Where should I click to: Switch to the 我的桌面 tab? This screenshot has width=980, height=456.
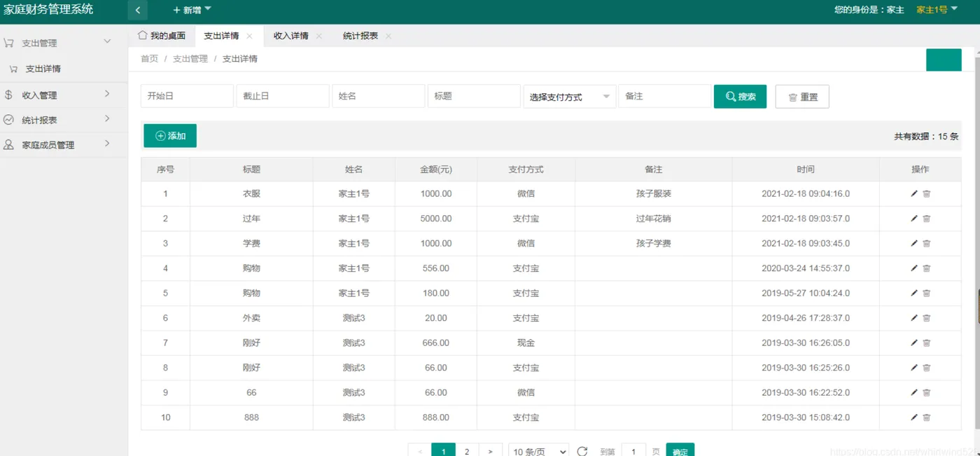click(x=162, y=36)
